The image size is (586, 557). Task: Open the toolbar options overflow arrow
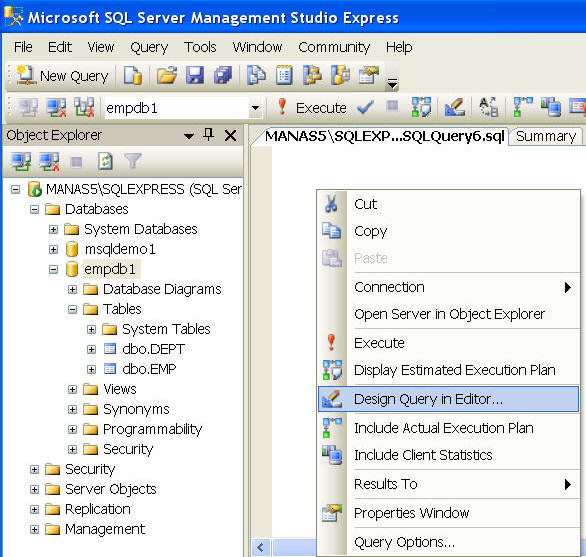coord(392,83)
